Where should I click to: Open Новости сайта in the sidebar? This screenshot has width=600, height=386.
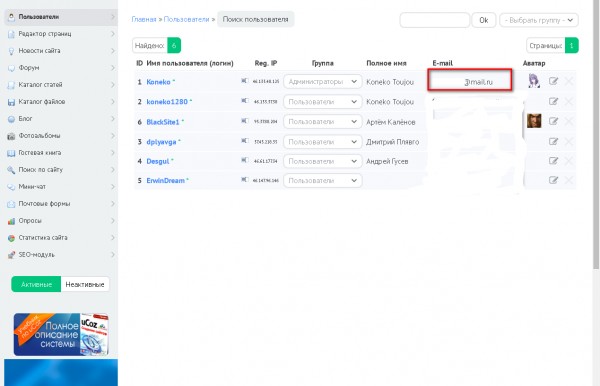pyautogui.click(x=61, y=51)
